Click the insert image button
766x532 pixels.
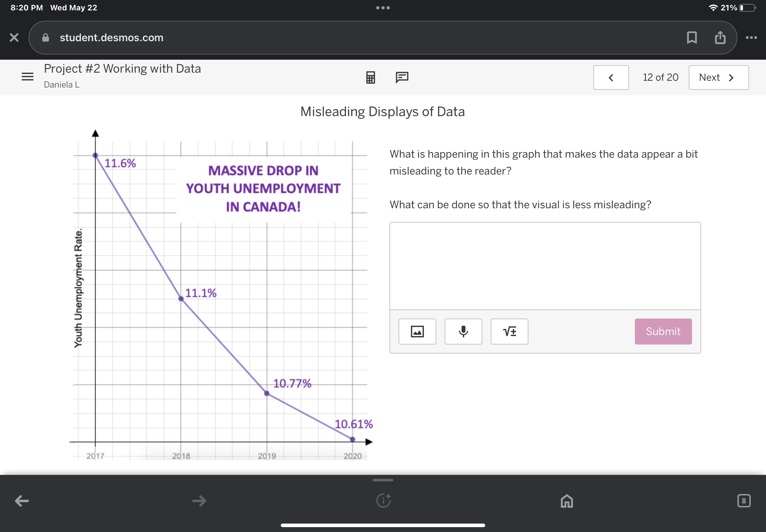point(417,331)
